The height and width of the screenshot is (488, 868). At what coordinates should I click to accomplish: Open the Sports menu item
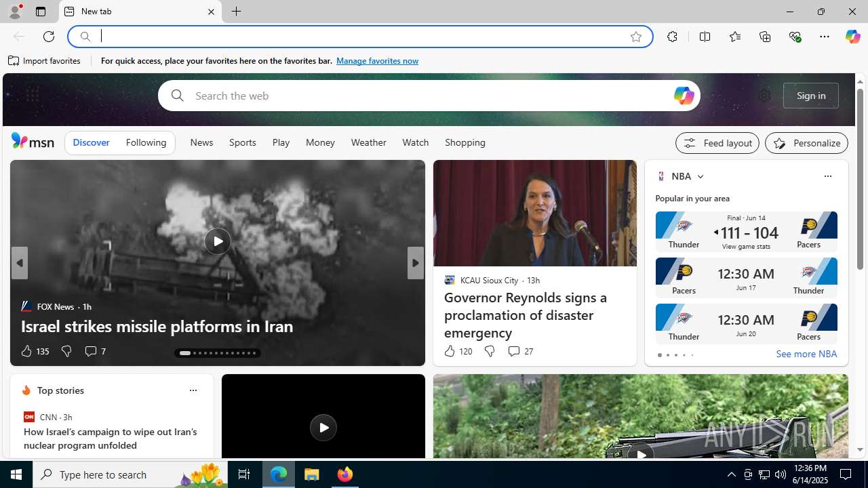(x=242, y=143)
